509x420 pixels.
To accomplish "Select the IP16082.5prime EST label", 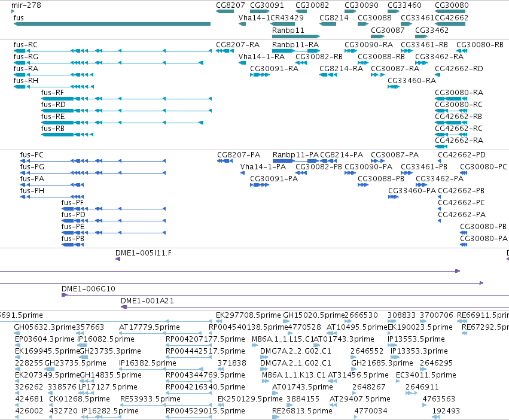I will (x=106, y=339).
